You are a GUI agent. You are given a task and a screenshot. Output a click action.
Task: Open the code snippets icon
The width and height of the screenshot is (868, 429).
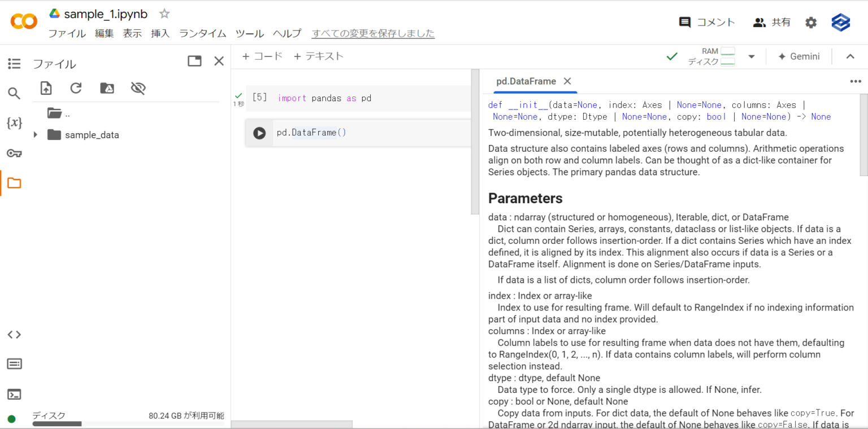(14, 334)
